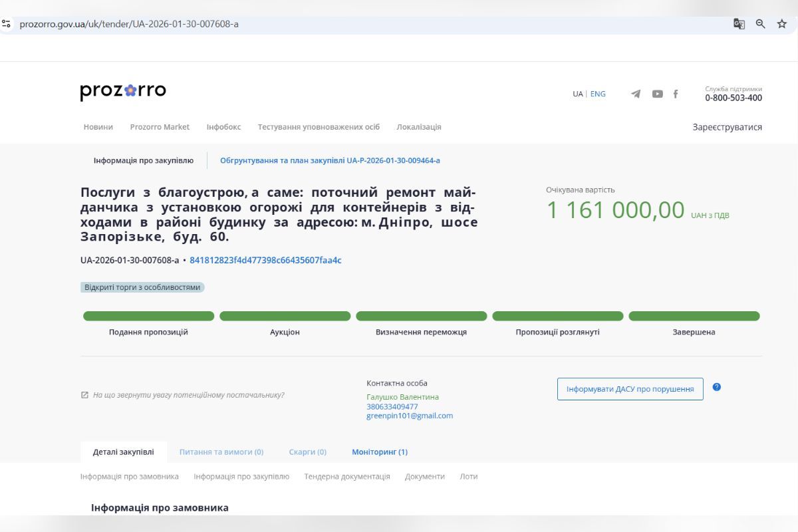The width and height of the screenshot is (798, 532).
Task: Open Prozorro's YouTube channel icon
Action: point(658,94)
